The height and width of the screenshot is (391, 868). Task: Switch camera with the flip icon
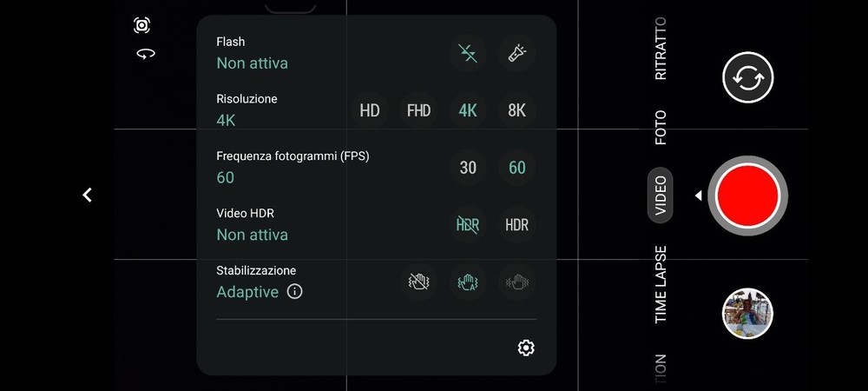coord(748,77)
